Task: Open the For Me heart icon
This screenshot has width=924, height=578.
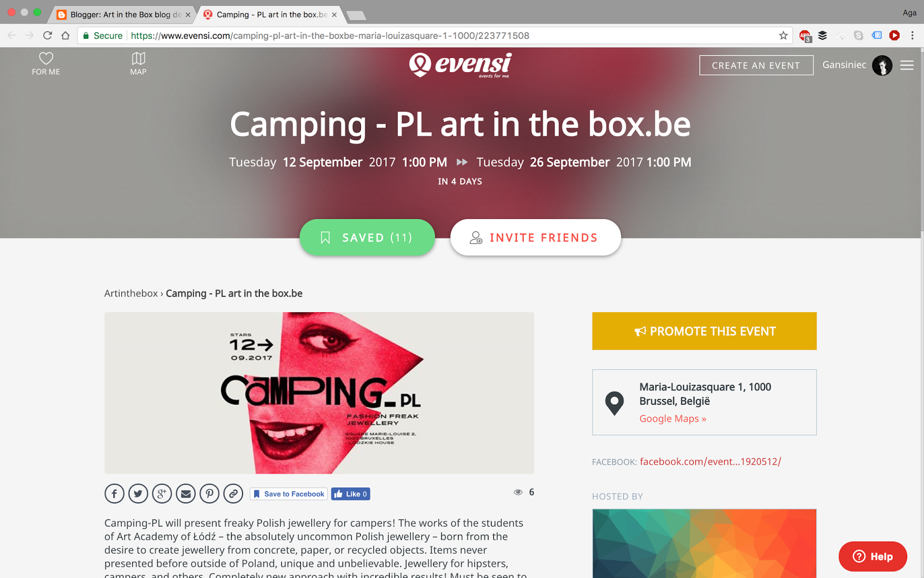Action: (x=46, y=64)
